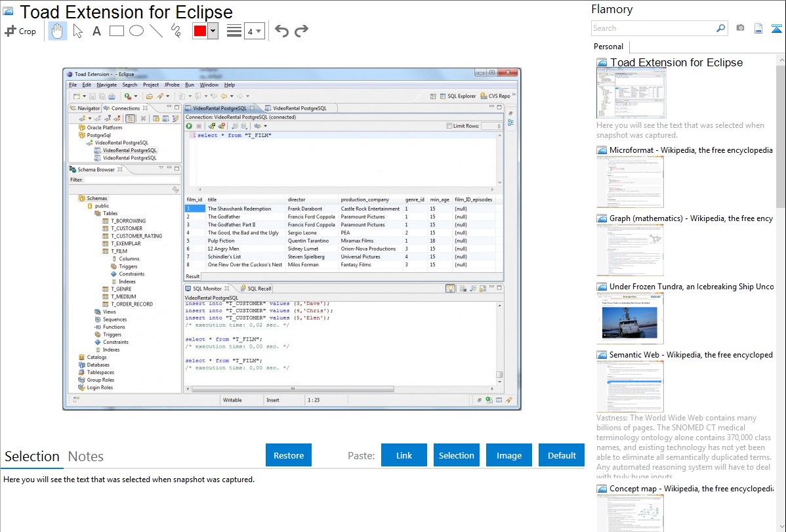Switch to the Notes tab

(86, 457)
